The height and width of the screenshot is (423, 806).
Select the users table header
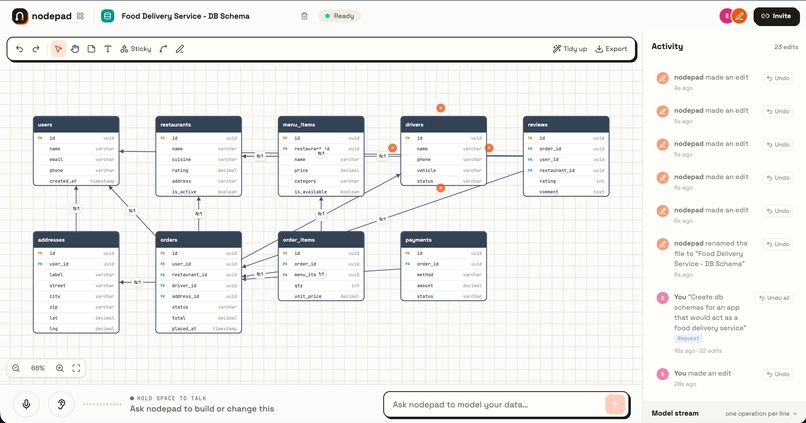click(76, 124)
